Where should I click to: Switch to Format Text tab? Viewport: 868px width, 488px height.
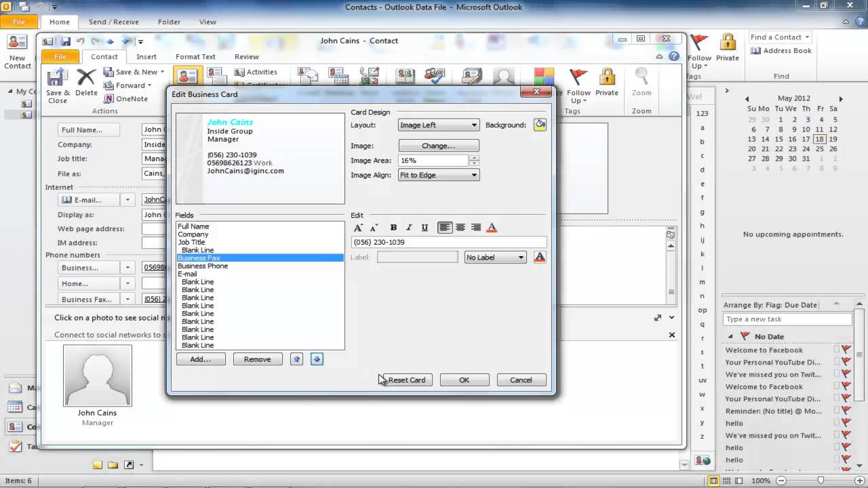(x=195, y=57)
